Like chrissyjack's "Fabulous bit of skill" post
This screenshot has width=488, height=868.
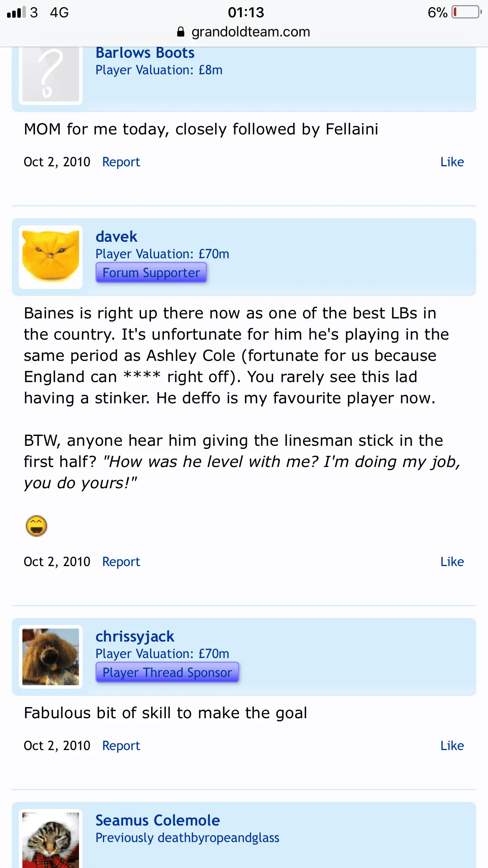click(452, 746)
